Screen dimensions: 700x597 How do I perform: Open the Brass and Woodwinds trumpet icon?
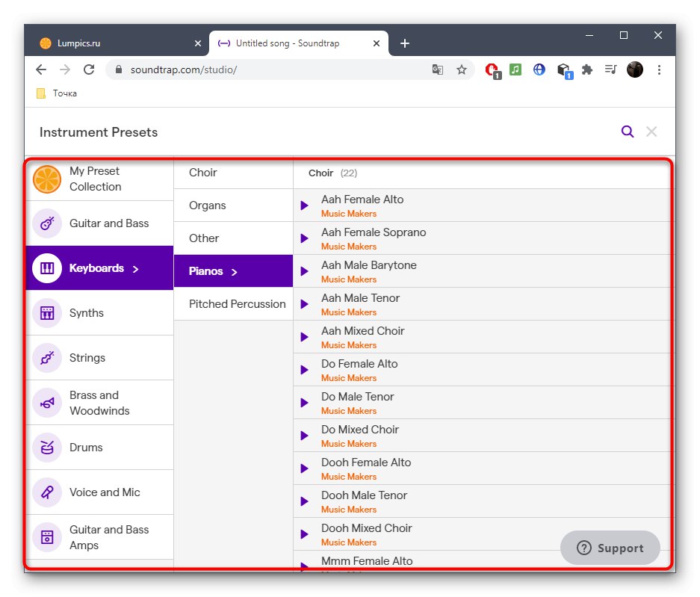[x=47, y=403]
